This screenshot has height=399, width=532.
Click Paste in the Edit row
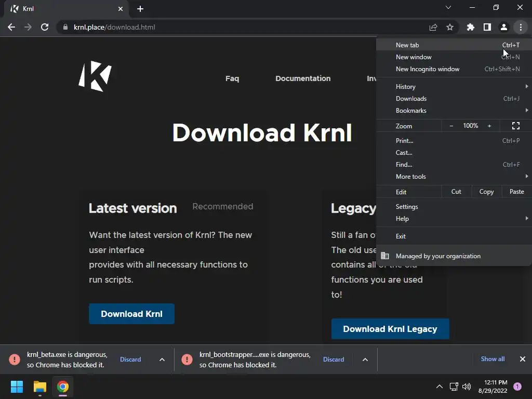click(x=517, y=192)
